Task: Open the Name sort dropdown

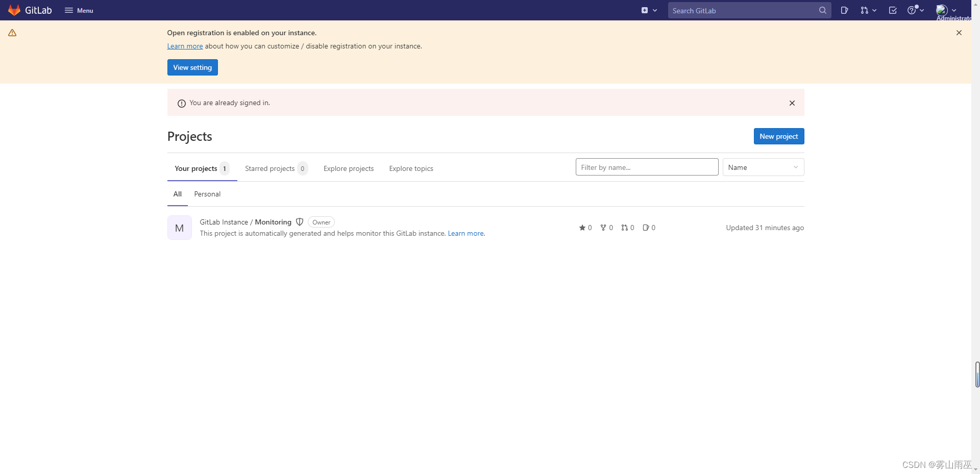Action: [x=763, y=167]
